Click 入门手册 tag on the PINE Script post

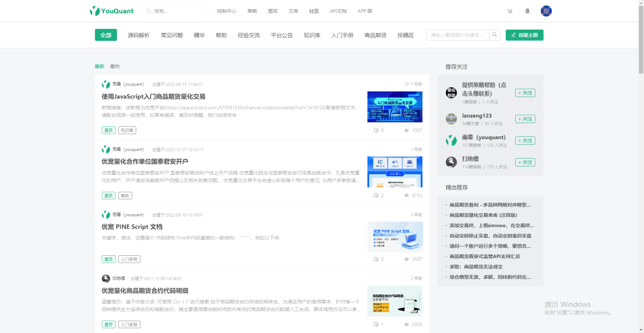(x=129, y=259)
